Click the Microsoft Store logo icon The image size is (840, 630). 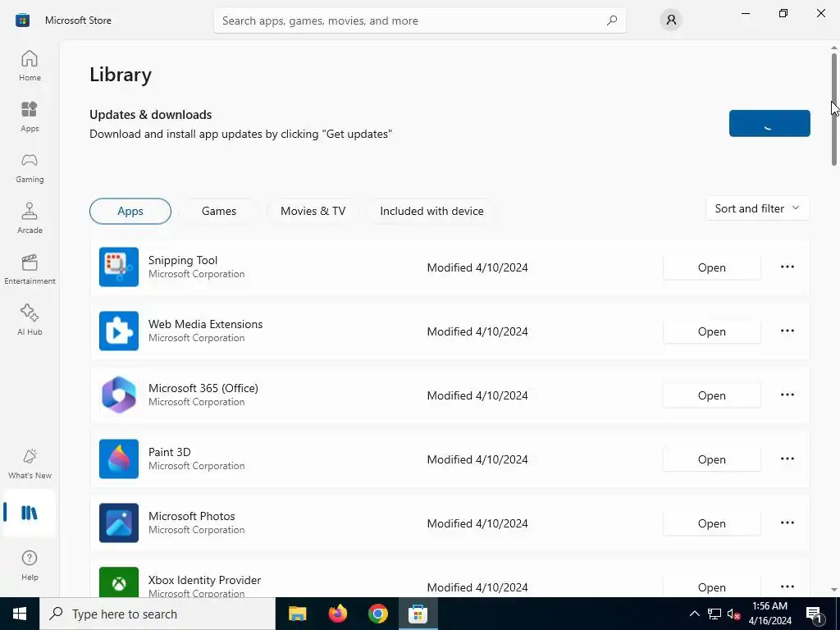(22, 21)
